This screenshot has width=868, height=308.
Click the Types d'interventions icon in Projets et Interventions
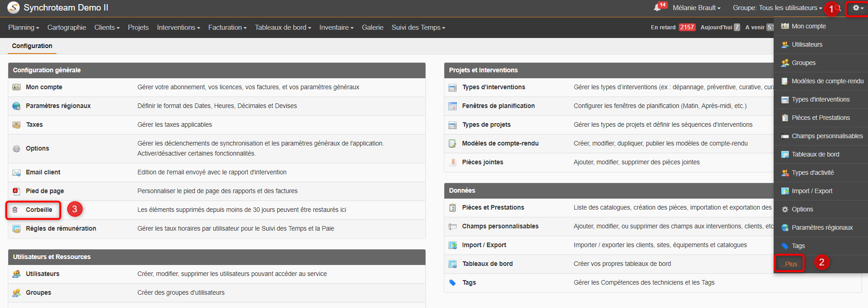point(453,87)
